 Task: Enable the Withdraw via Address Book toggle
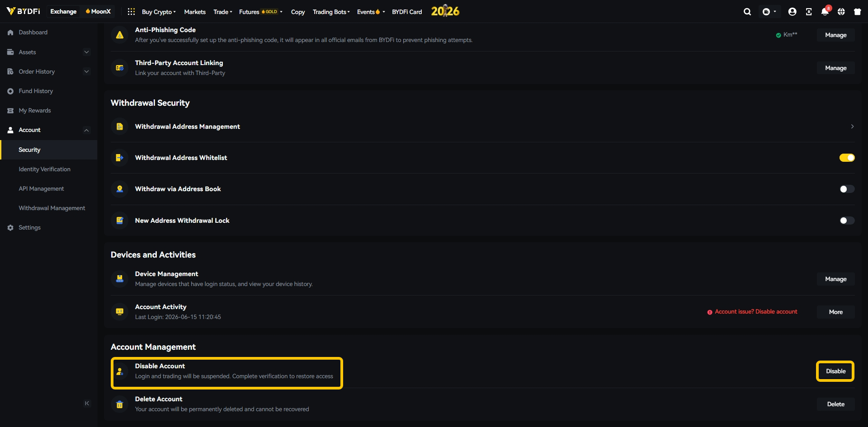point(847,189)
